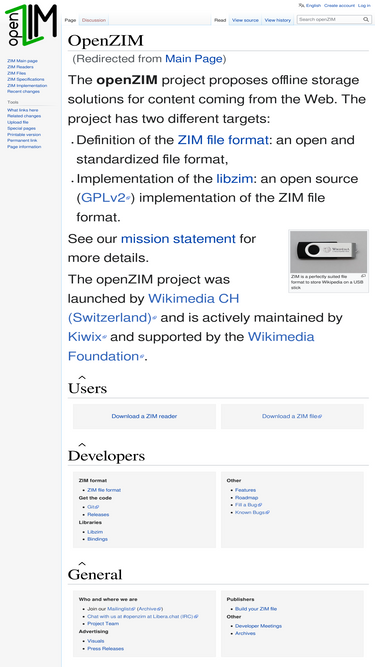Viewport: 375px width, 667px height.
Task: Open Wikimedia CH (Switzerland) link
Action: [153, 308]
